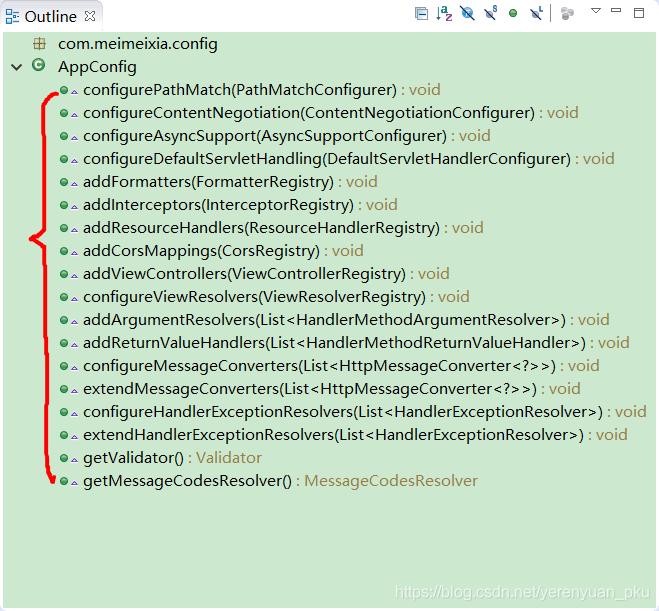Click public method icon beside addResourceHandlers
Image resolution: width=659 pixels, height=611 pixels.
[x=64, y=228]
